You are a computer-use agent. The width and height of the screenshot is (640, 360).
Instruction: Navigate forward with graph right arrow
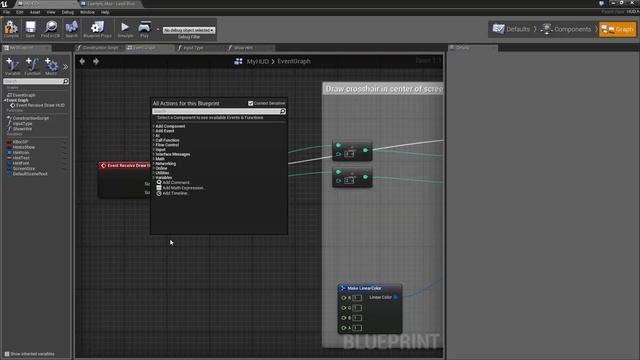[x=96, y=61]
